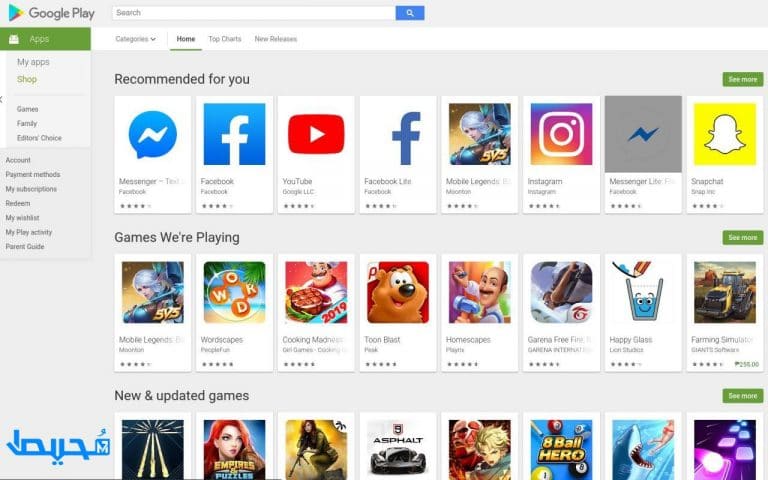Click the Toon Blast bear icon
768x480 pixels.
(398, 292)
